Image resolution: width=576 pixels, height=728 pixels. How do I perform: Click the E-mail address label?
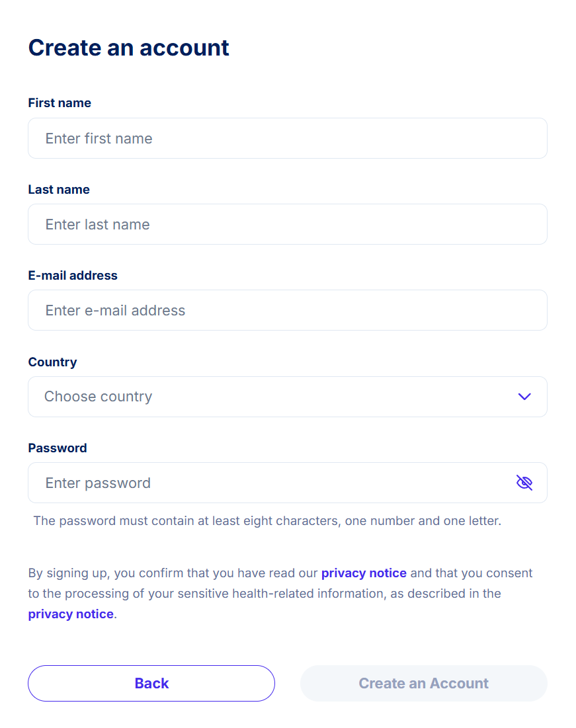tap(73, 275)
